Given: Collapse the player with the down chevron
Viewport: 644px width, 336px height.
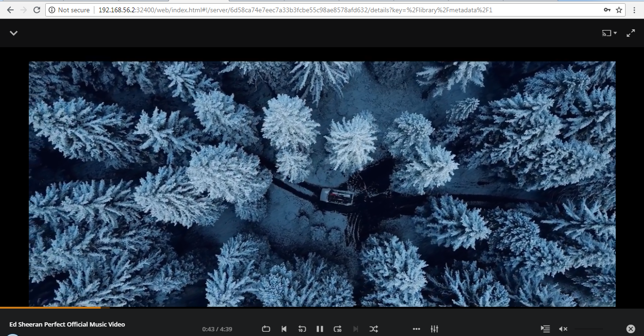Looking at the screenshot, I should [x=14, y=33].
